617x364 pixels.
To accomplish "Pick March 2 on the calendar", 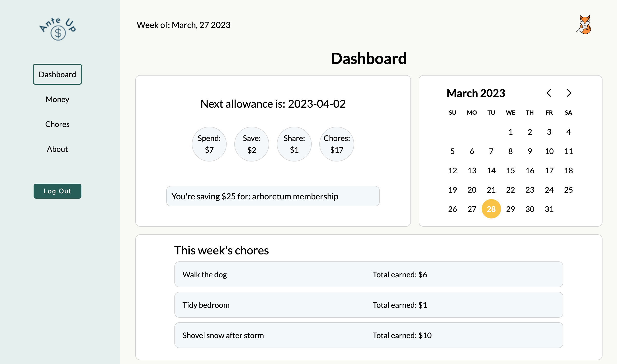I will tap(530, 132).
